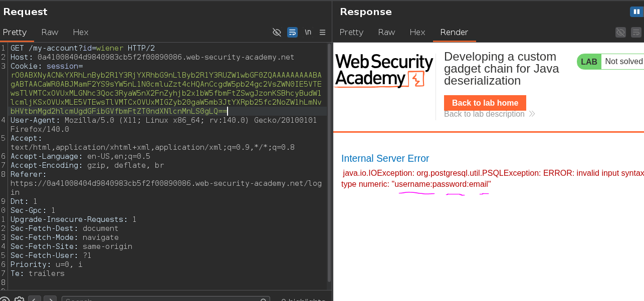Screen dimensions: 644x301
Task: Click the word wrap icon in Response panel
Action: coord(636,32)
